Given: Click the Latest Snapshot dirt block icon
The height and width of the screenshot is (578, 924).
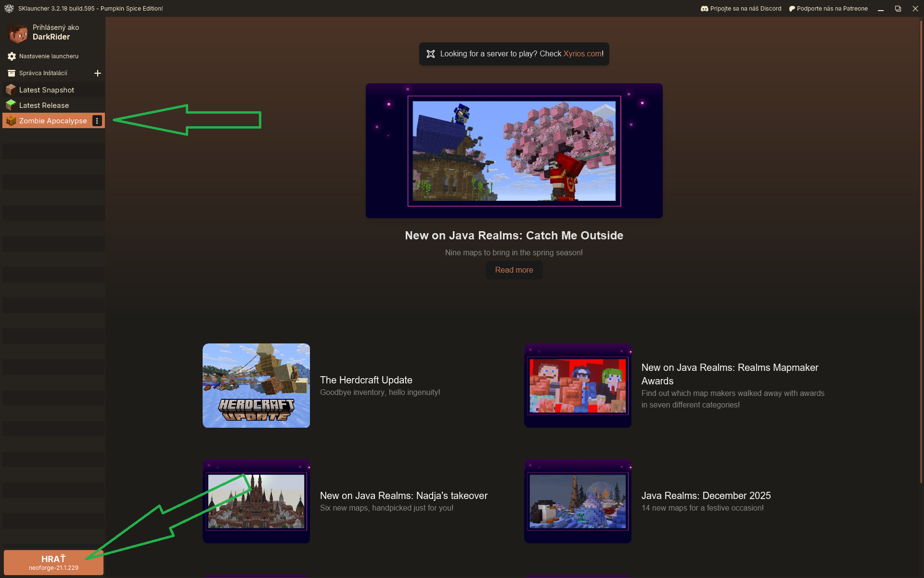Looking at the screenshot, I should [11, 90].
